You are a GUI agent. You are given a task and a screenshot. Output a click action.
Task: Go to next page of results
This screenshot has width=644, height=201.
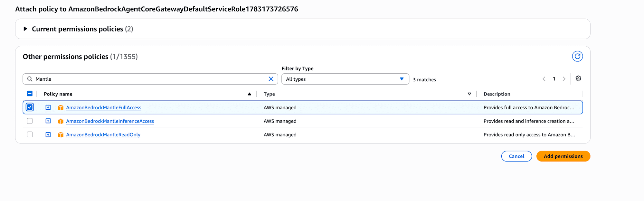point(564,79)
